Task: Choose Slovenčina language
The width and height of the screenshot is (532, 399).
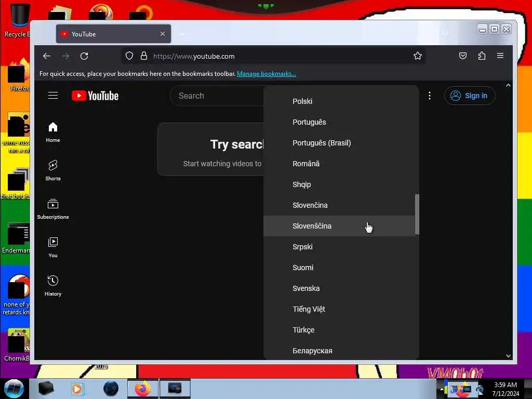Action: pos(339,205)
